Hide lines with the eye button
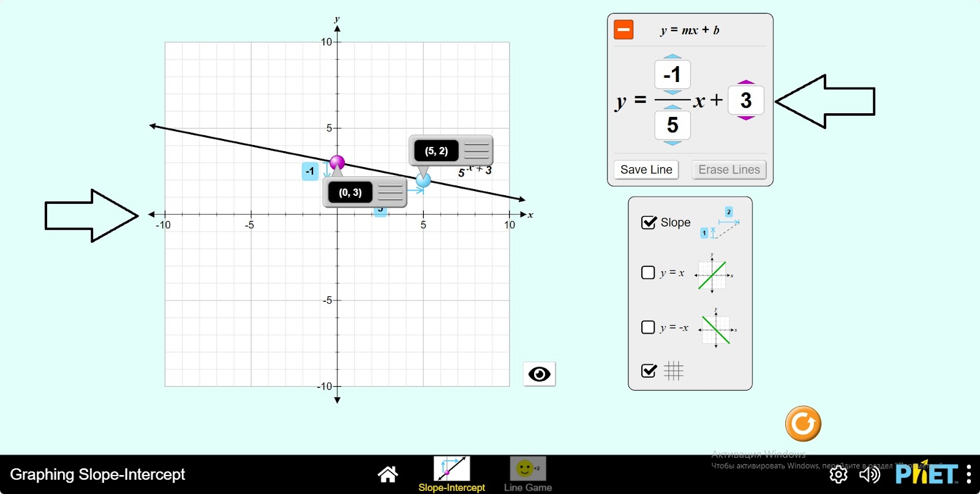Viewport: 980px width, 494px height. coord(539,374)
